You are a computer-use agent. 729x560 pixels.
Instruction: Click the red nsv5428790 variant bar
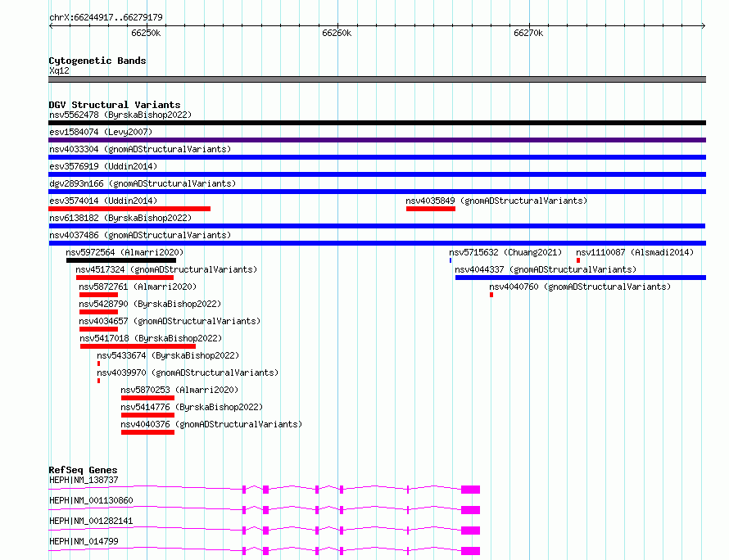point(98,312)
